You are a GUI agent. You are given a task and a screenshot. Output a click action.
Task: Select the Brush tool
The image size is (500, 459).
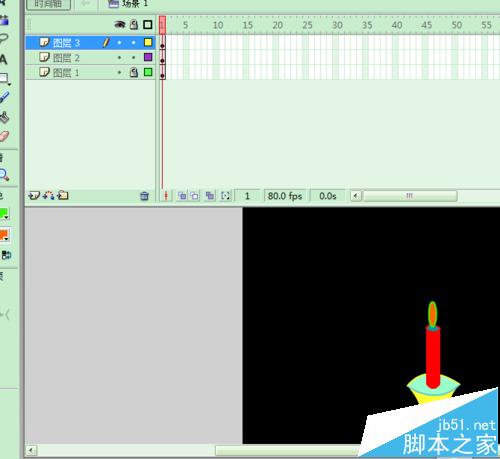(4, 97)
